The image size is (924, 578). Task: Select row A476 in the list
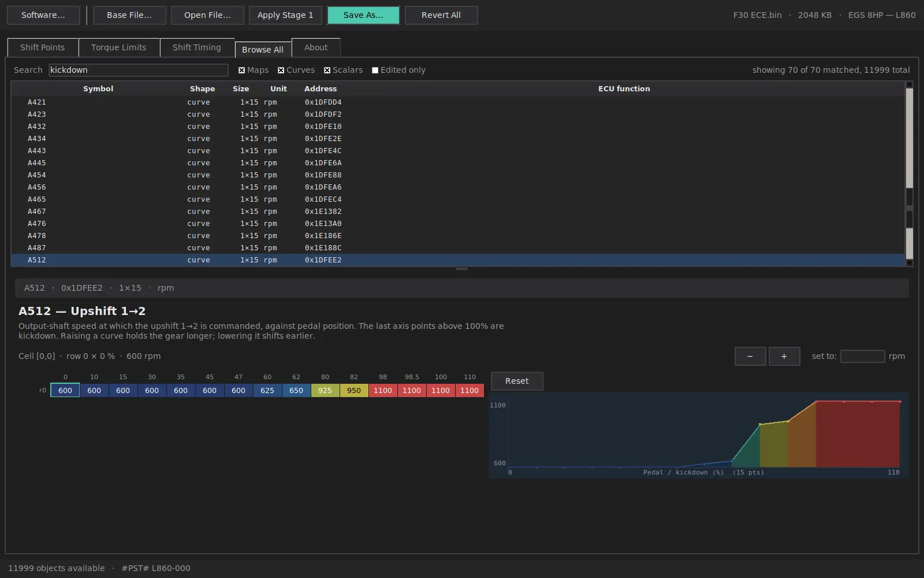coord(458,224)
